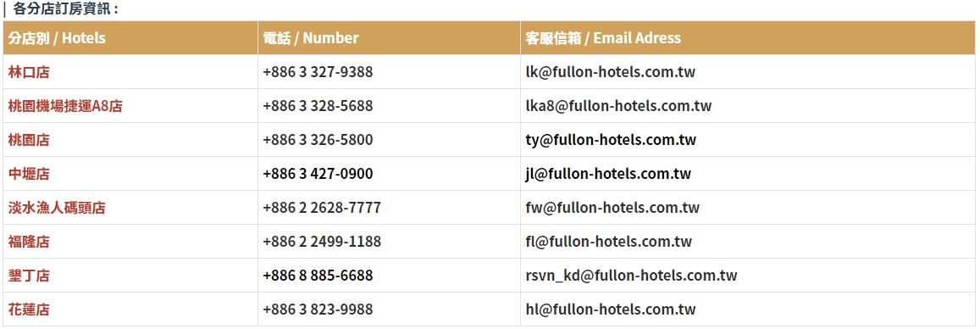
Task: Open the 桃園店 hotel link
Action: [29, 139]
